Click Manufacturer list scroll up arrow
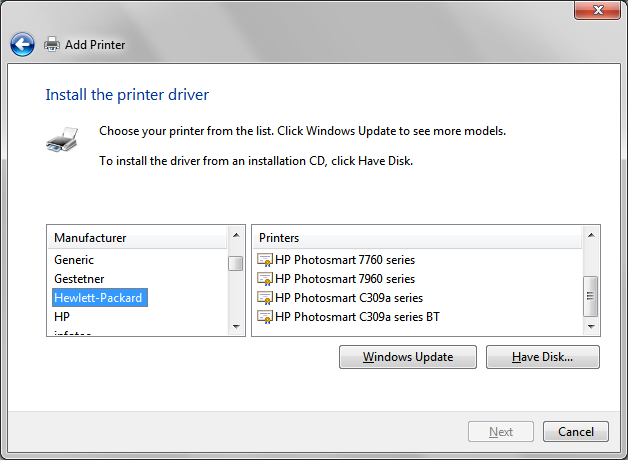628x460 pixels. pyautogui.click(x=236, y=235)
